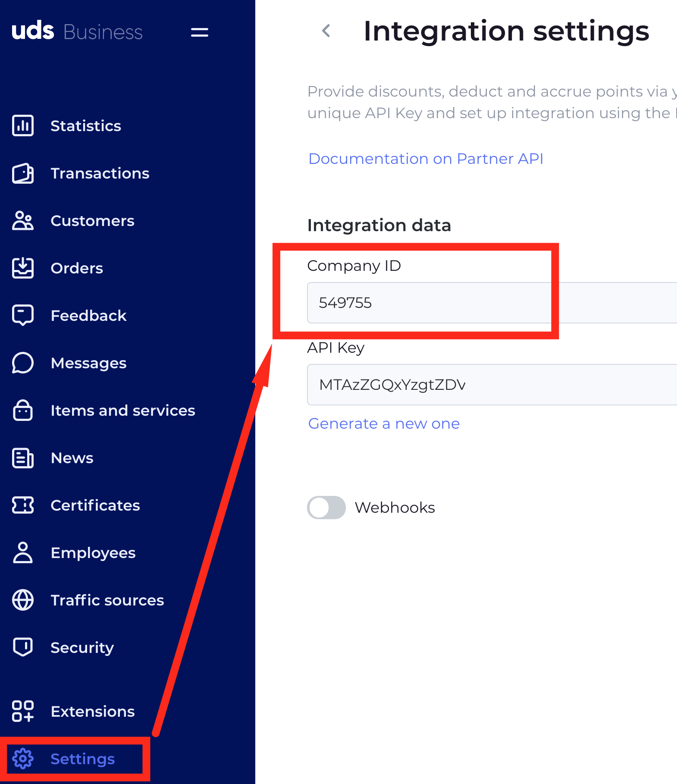Select Feedback in the sidebar
Image resolution: width=677 pixels, height=784 pixels.
(88, 315)
